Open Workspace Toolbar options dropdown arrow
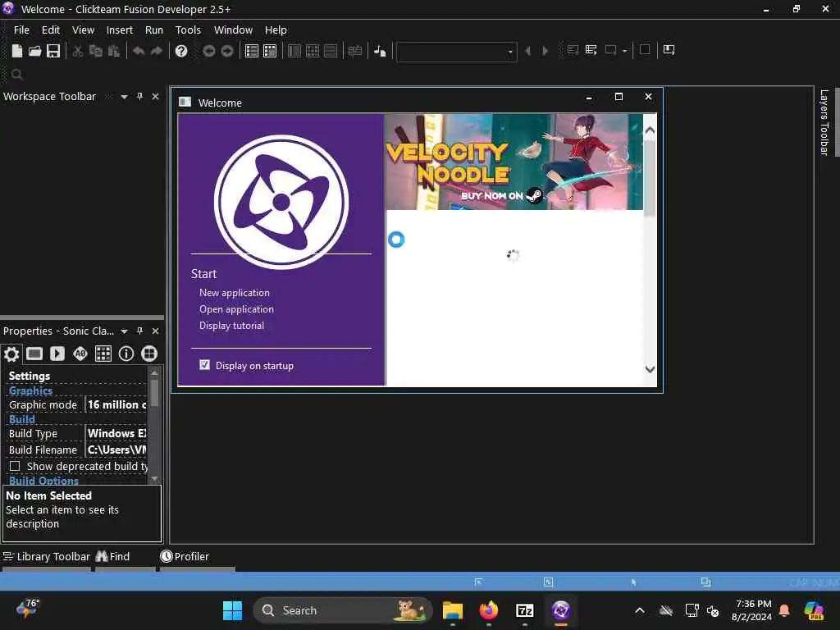The width and height of the screenshot is (840, 630). pos(125,97)
